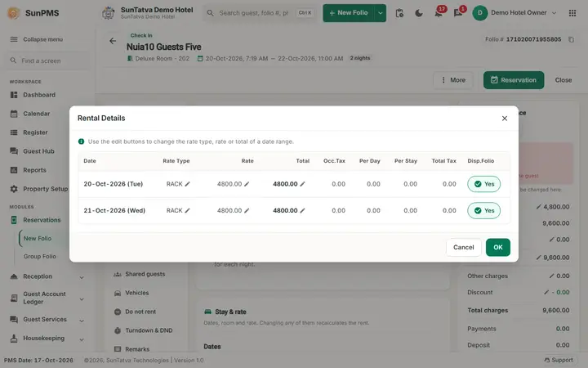Click the Stay & rate section heading

click(230, 312)
